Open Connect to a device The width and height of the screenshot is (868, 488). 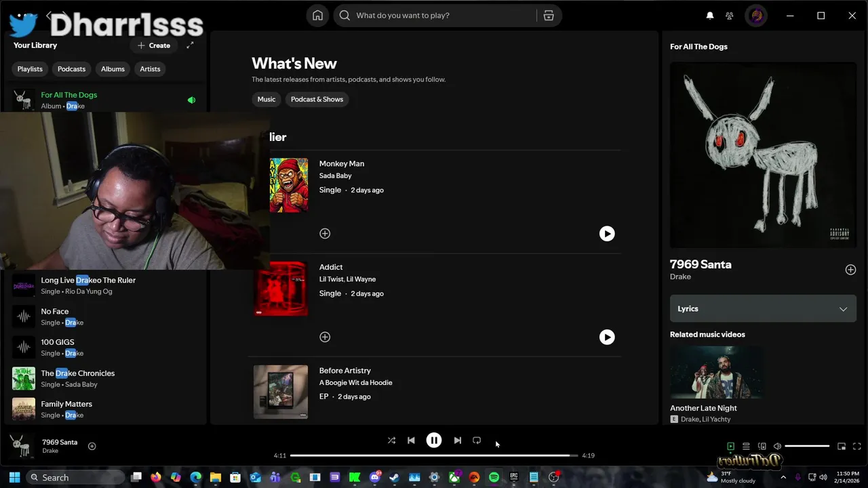pyautogui.click(x=762, y=446)
